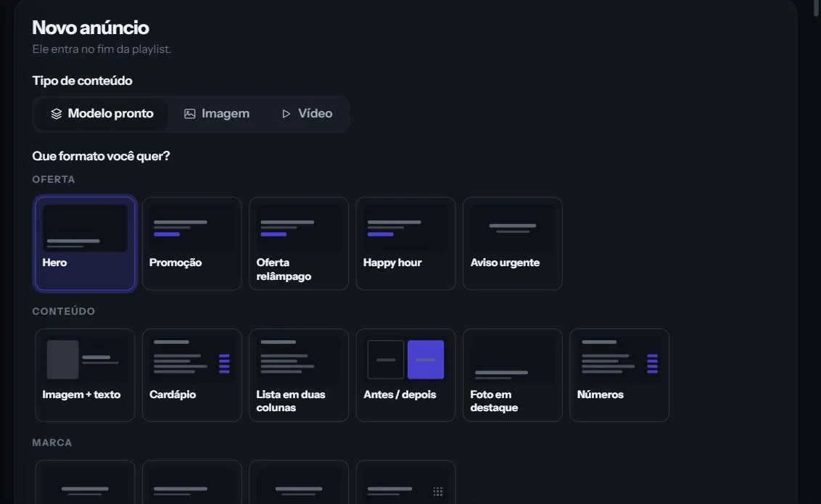The width and height of the screenshot is (821, 504).
Task: Pick the Números format card
Action: [x=619, y=375]
